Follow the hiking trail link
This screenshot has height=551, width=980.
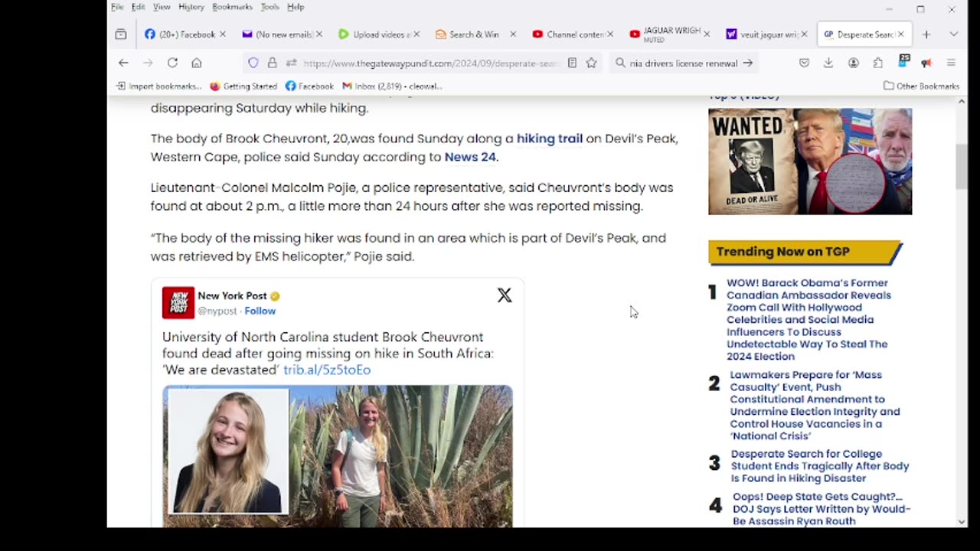pyautogui.click(x=549, y=139)
